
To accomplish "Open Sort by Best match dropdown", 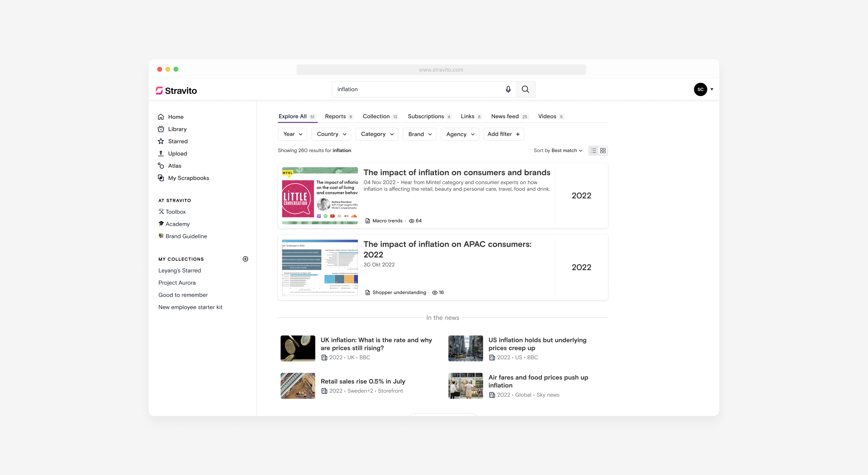I will tap(558, 151).
